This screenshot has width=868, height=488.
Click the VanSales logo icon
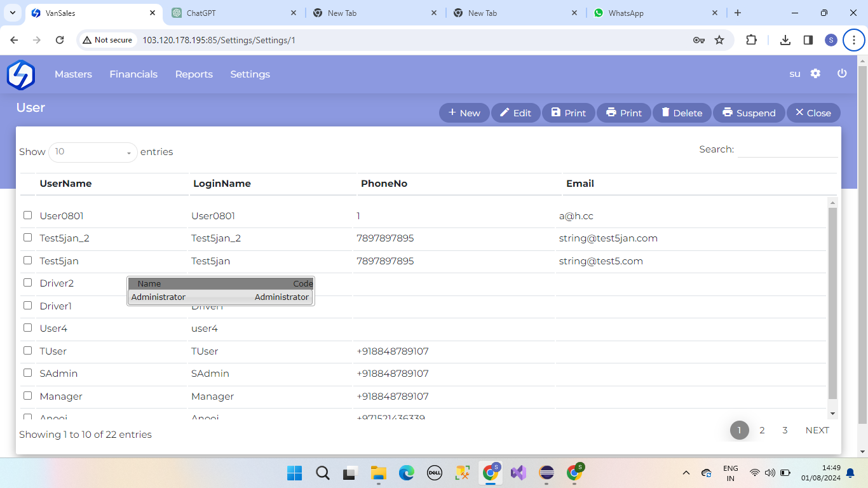[x=21, y=74]
